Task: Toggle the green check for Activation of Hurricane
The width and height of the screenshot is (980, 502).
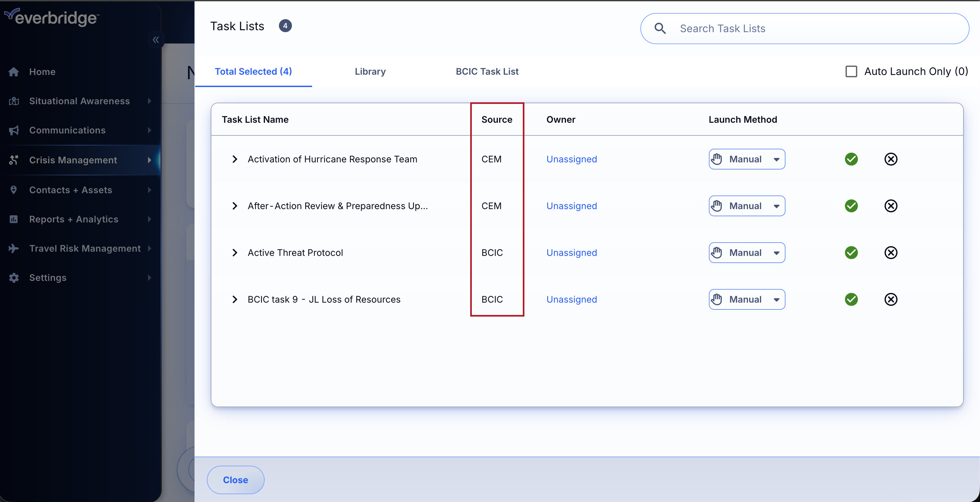Action: click(x=851, y=159)
